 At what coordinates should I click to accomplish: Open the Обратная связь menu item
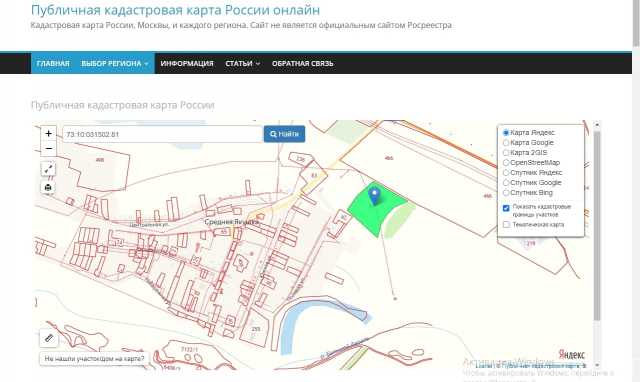pyautogui.click(x=302, y=64)
